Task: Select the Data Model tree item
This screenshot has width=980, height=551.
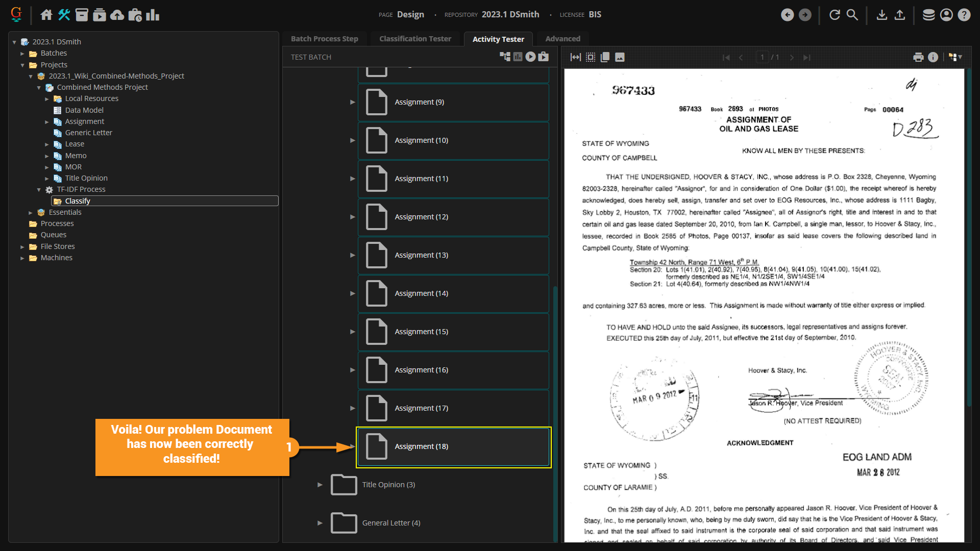Action: pyautogui.click(x=84, y=110)
